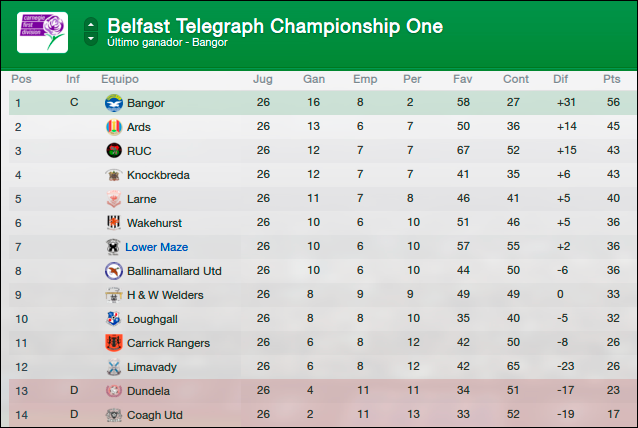Screen dimensions: 638x428
Task: Sort table by Dif column header
Action: pyautogui.click(x=560, y=79)
